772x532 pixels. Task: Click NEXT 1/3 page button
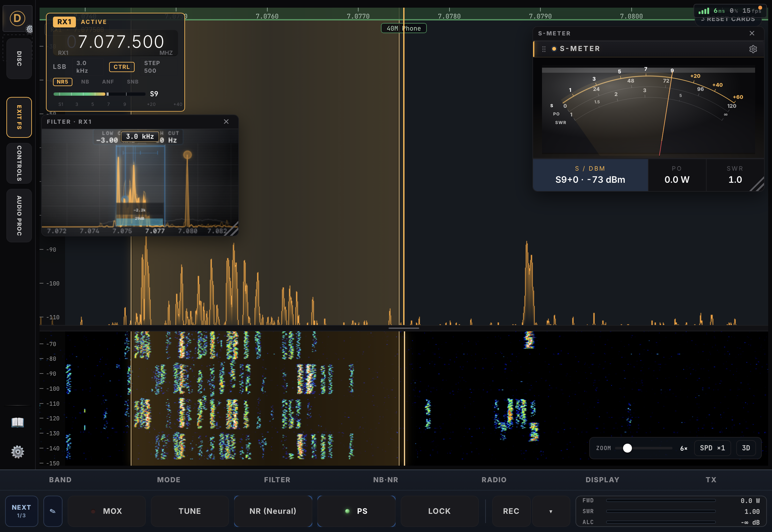point(21,511)
